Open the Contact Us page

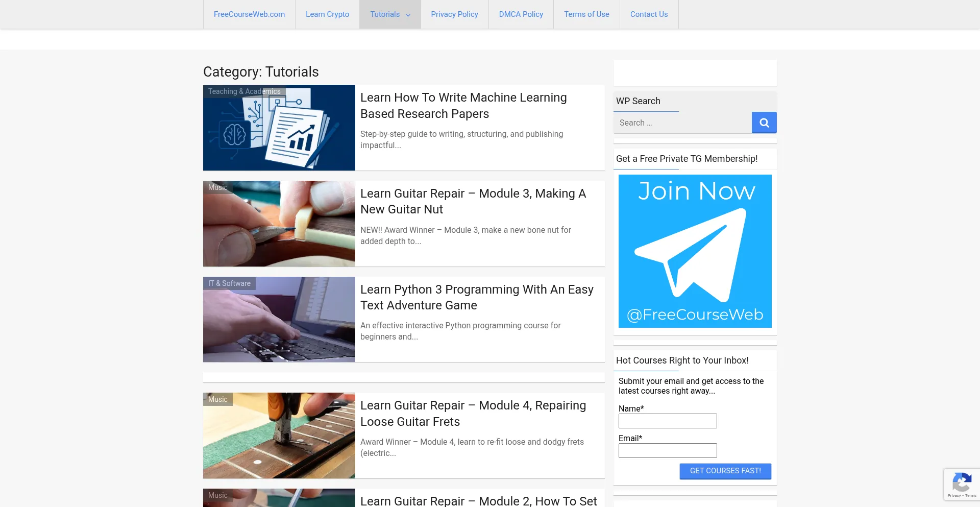click(x=649, y=14)
